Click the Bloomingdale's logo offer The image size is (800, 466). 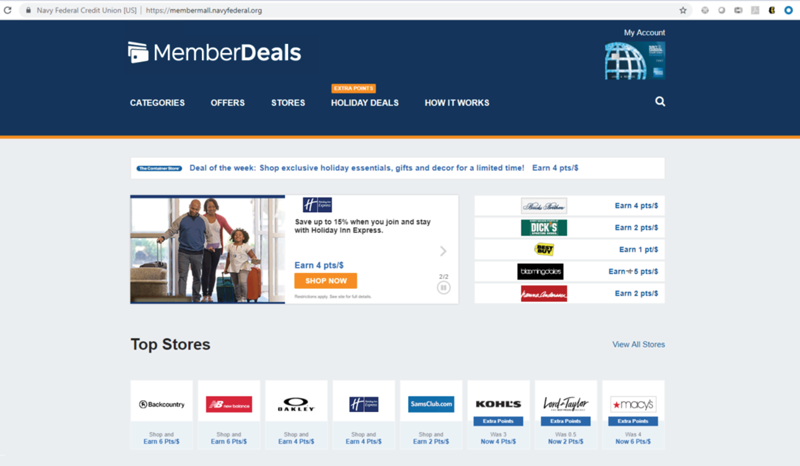[x=540, y=272]
